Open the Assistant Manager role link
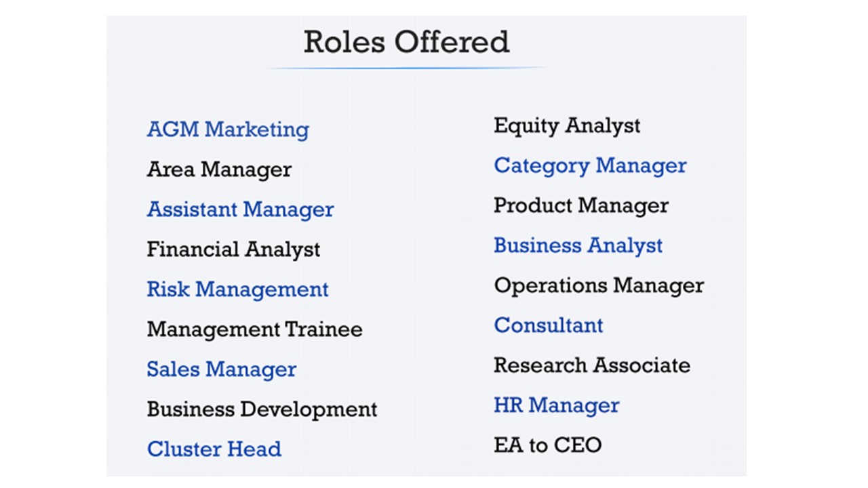Image resolution: width=868 pixels, height=488 pixels. coord(240,209)
